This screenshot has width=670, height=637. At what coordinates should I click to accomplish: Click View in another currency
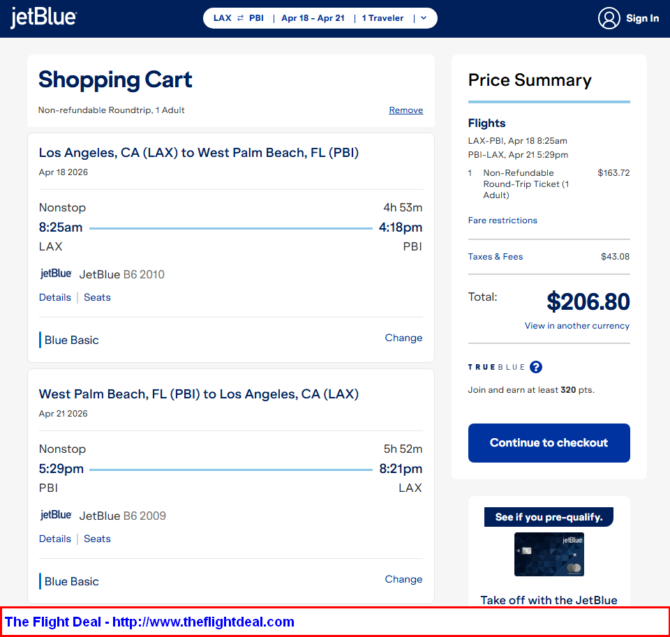tap(577, 326)
